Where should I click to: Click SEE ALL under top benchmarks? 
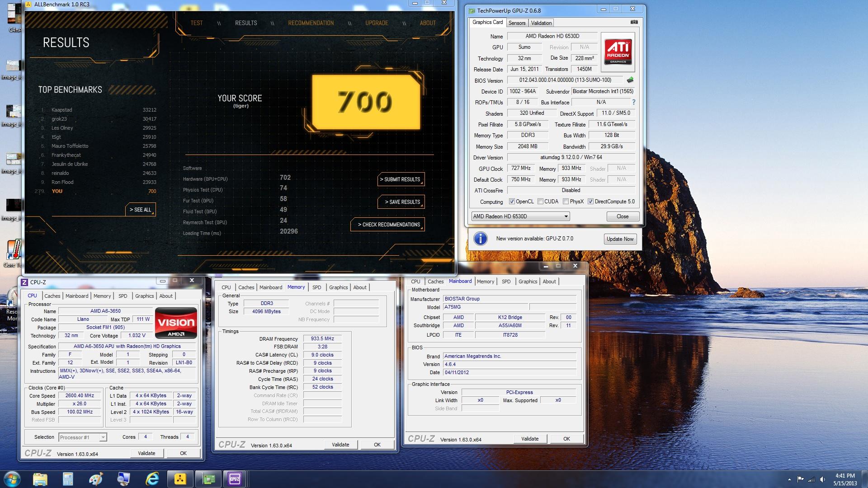point(141,210)
